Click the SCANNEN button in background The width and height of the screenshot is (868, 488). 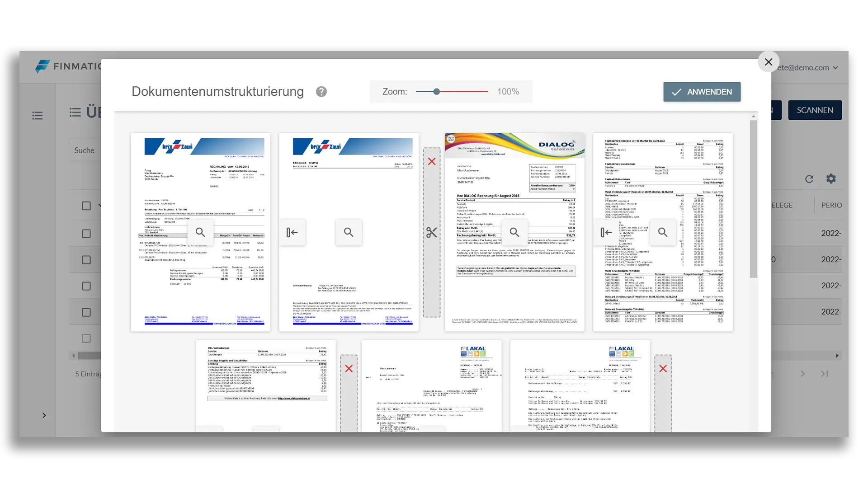(815, 110)
